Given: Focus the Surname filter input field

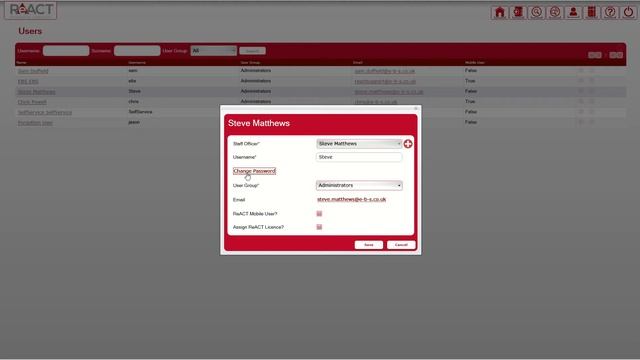Looking at the screenshot, I should (137, 51).
